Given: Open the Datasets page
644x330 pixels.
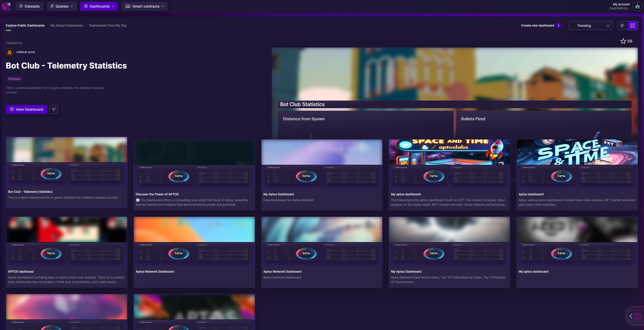Looking at the screenshot, I should 30,6.
